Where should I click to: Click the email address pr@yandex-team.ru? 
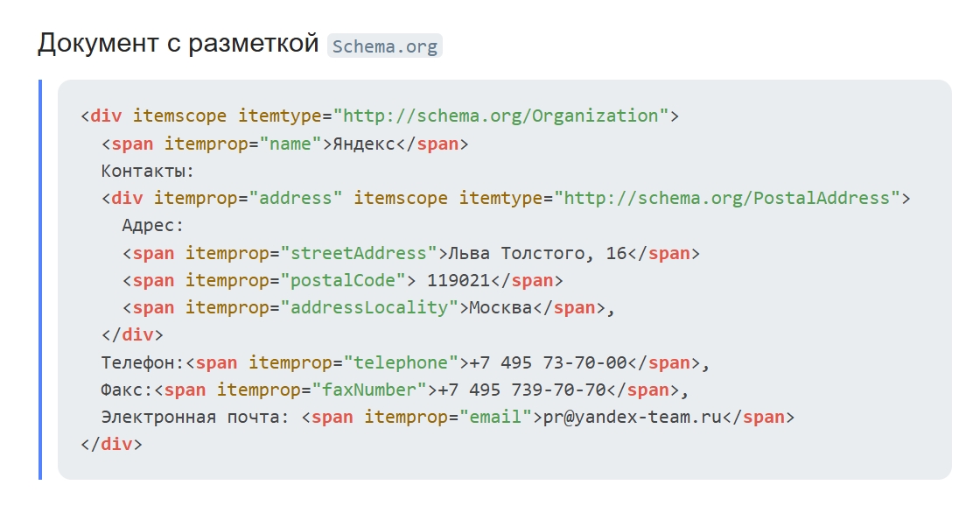633,417
